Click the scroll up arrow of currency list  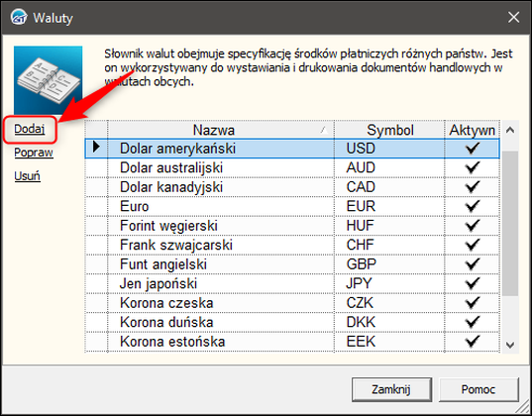coord(510,130)
